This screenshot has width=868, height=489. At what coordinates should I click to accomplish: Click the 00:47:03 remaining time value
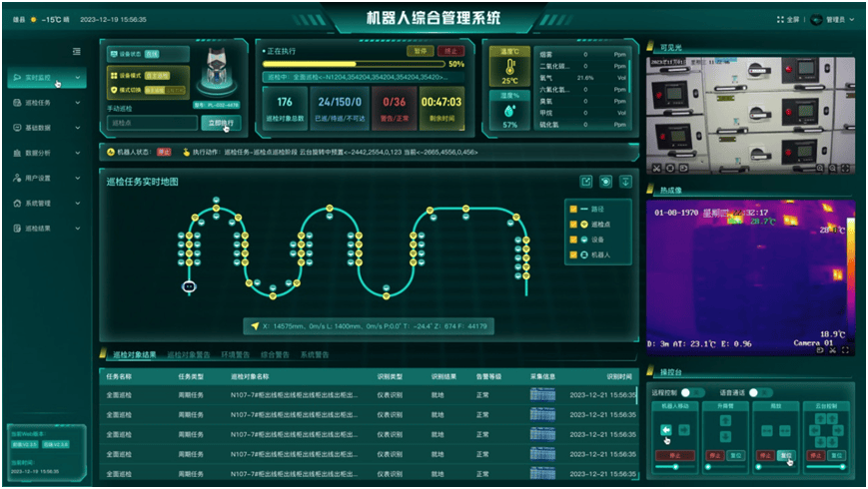pyautogui.click(x=441, y=103)
